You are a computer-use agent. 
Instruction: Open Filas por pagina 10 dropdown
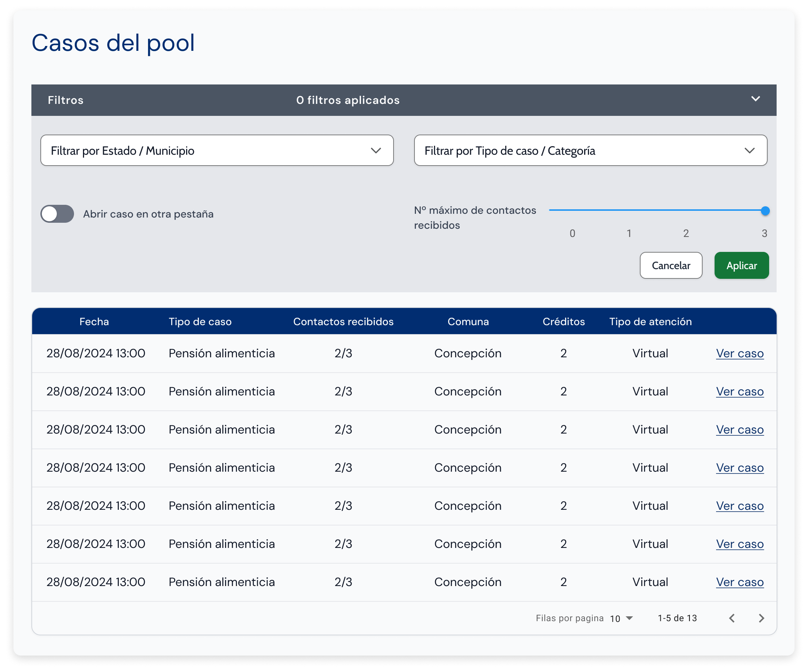(622, 618)
